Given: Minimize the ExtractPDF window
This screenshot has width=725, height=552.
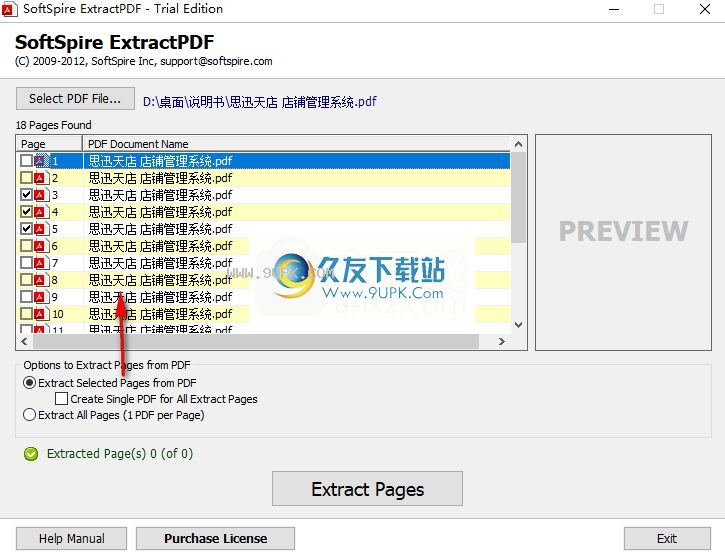Looking at the screenshot, I should pyautogui.click(x=614, y=9).
